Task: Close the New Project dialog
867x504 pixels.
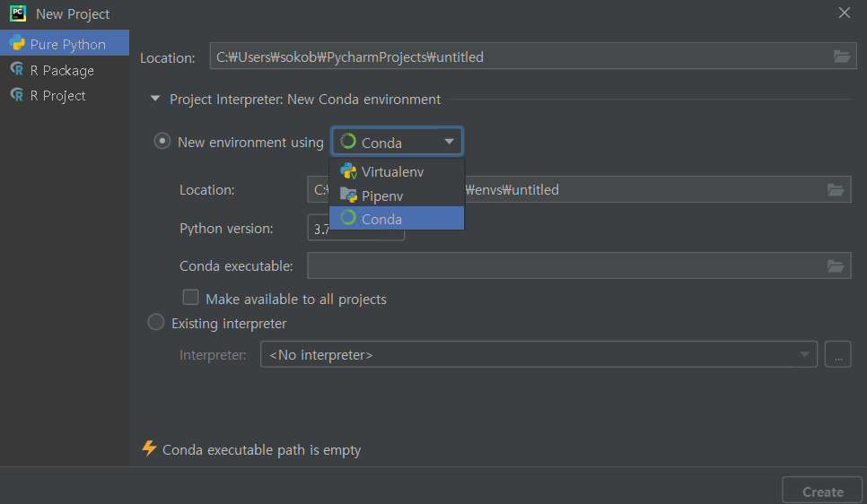Action: (844, 13)
